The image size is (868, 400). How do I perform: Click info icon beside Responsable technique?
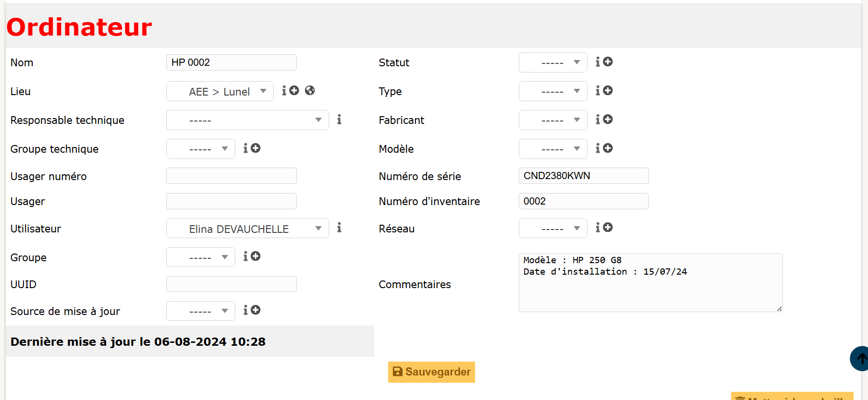click(339, 120)
